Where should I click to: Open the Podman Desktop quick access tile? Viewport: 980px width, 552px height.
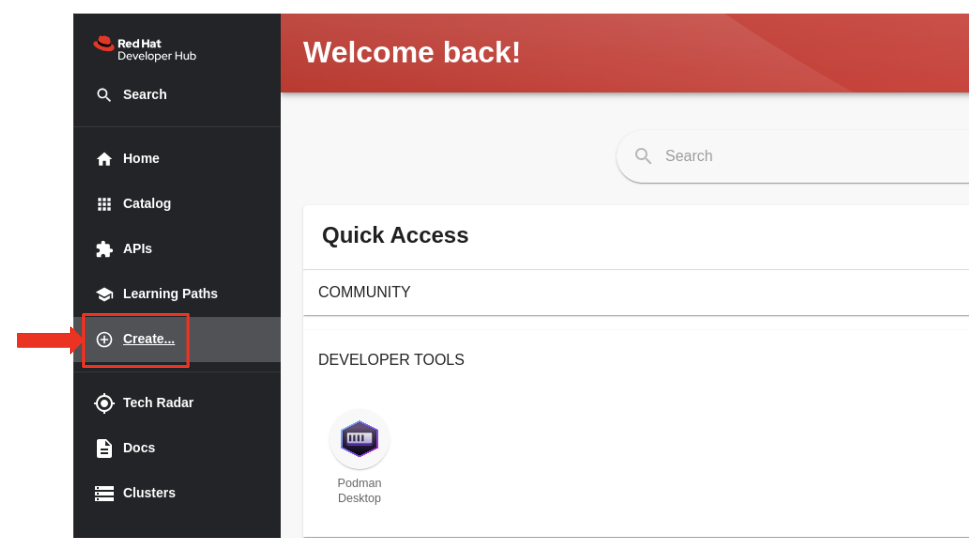[359, 439]
